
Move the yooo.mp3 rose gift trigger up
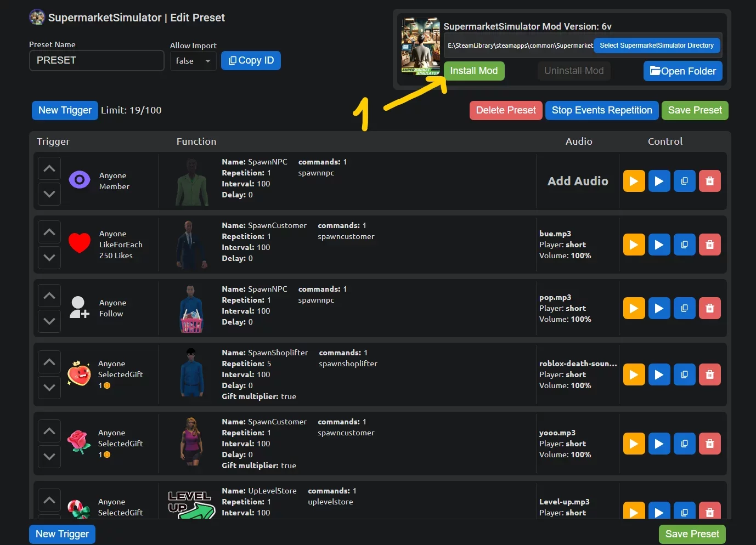click(x=49, y=431)
